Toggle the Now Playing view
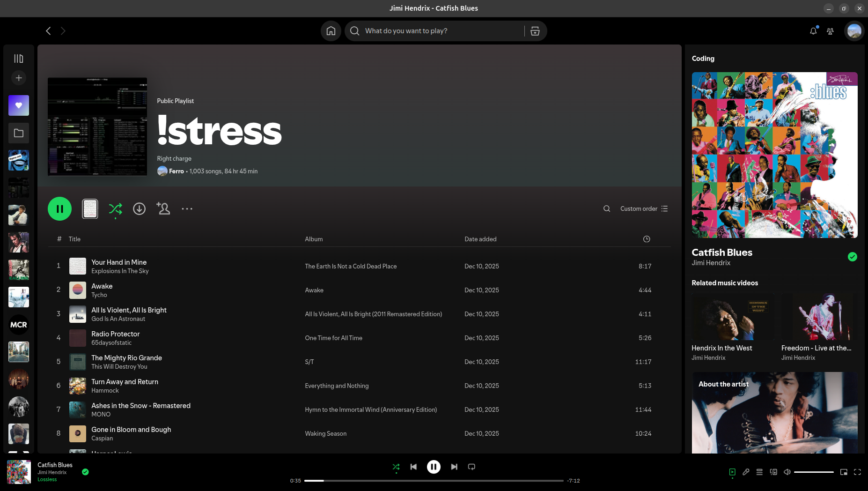Screen dimensions: 868x491 732,472
